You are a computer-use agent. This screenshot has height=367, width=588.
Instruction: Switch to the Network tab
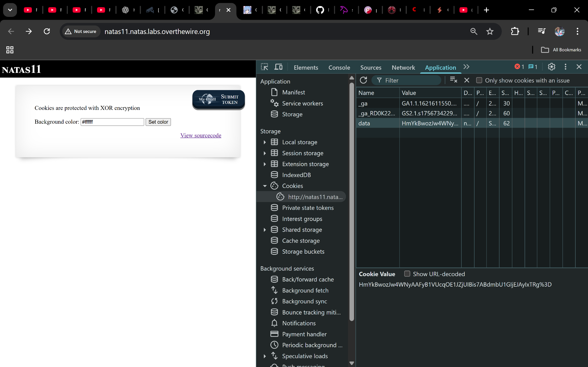point(403,67)
